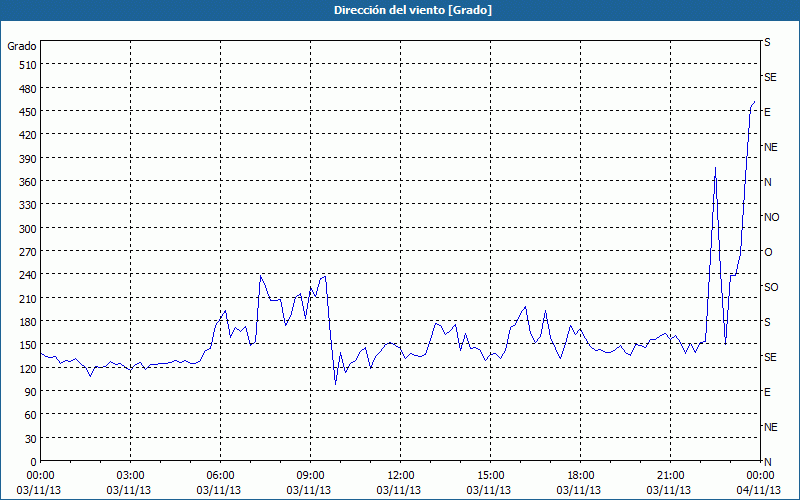Click the 03/11/13 date beneath 12:00
Image resolution: width=800 pixels, height=500 pixels.
(399, 490)
